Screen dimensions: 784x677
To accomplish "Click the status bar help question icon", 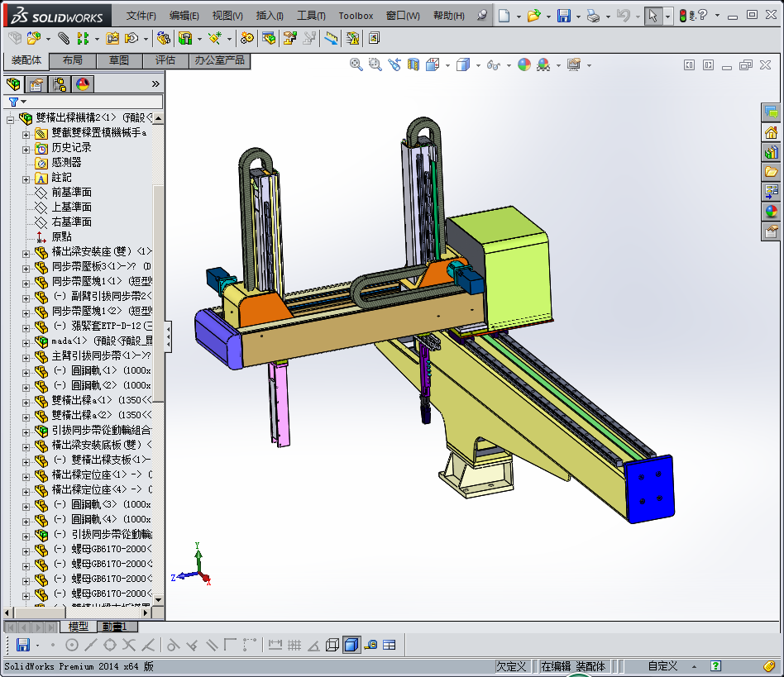I will [715, 666].
